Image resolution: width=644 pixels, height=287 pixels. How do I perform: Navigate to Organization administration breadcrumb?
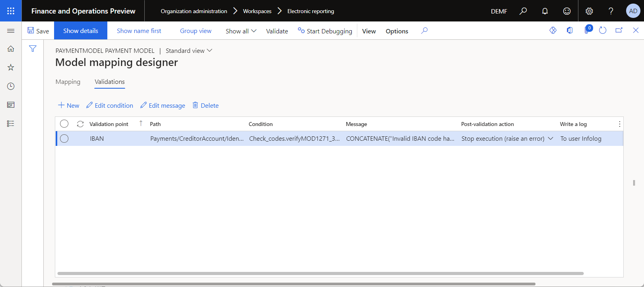point(194,11)
